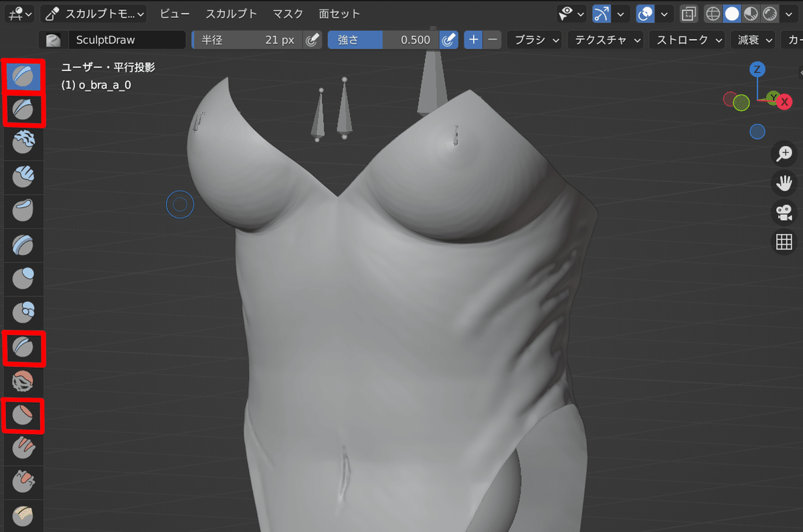This screenshot has width=803, height=532.
Task: Open the ビュー menu
Action: pyautogui.click(x=175, y=13)
